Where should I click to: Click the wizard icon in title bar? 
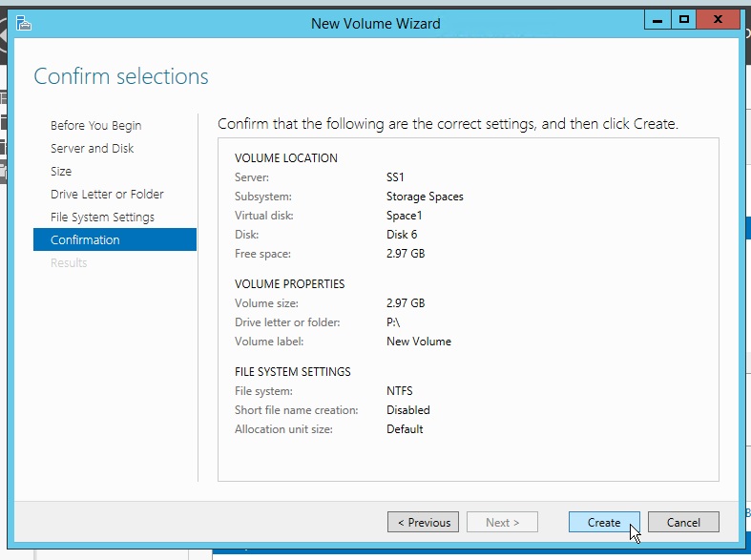[x=24, y=23]
